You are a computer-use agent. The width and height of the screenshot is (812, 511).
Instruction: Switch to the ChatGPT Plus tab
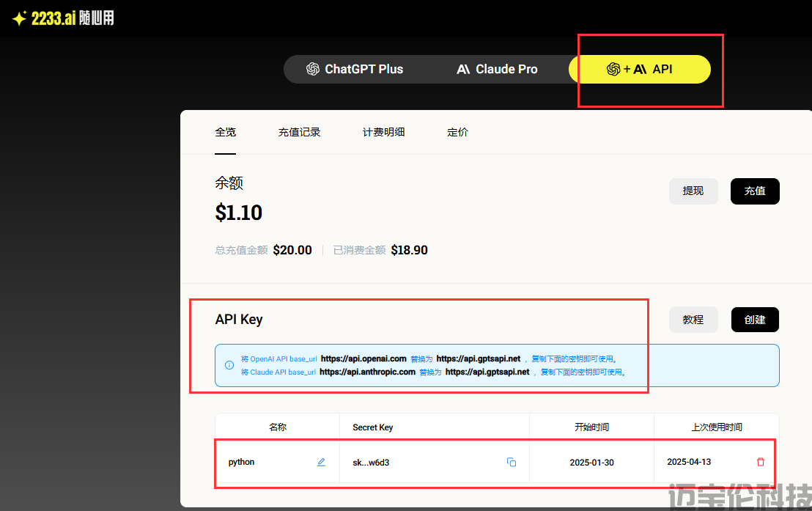[355, 69]
